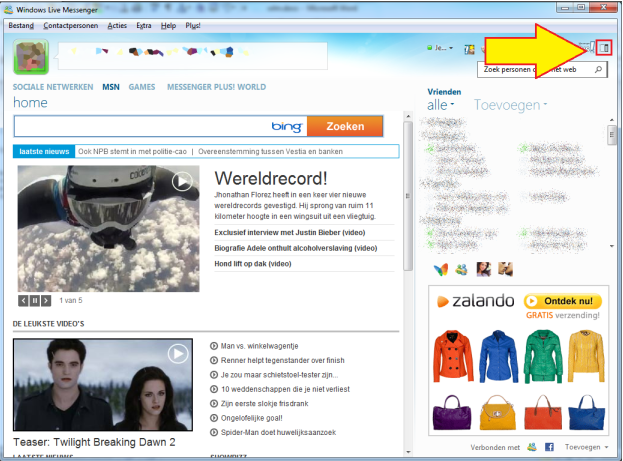Go to next news slide

tap(46, 300)
